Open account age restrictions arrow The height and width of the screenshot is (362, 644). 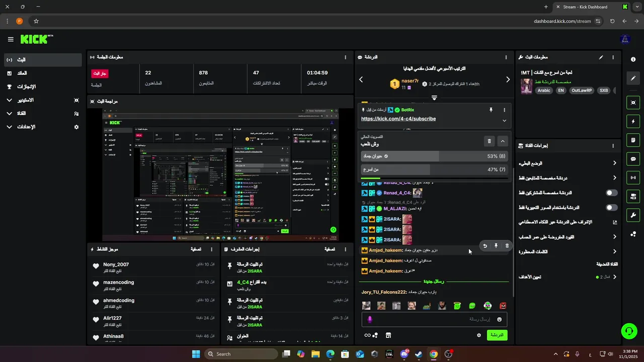[614, 237]
